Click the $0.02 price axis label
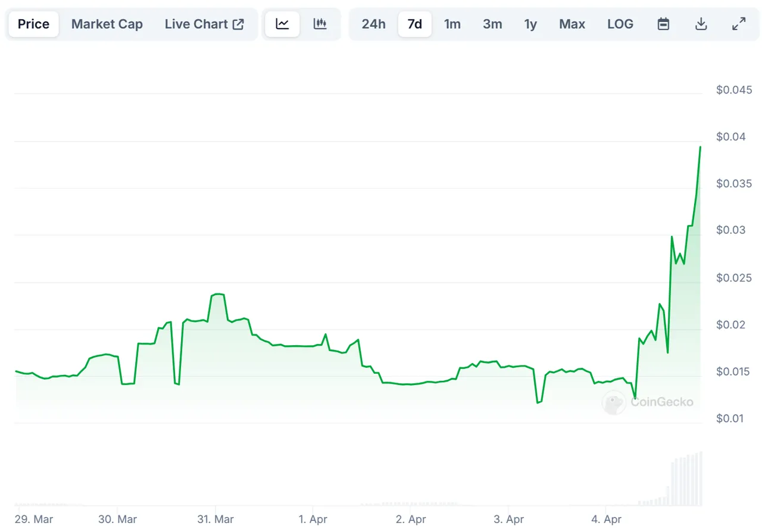Screen dimensions: 762x532 pyautogui.click(x=732, y=324)
